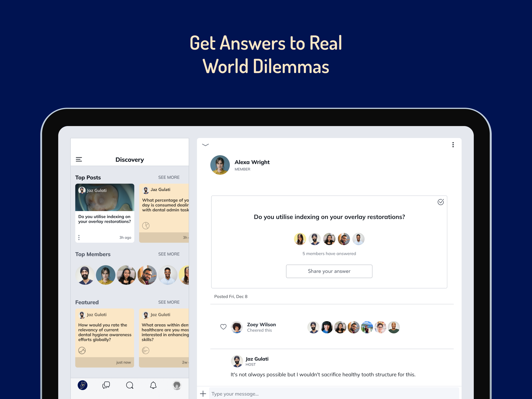Click the last avatar above '5 members have answered'
This screenshot has width=532, height=399.
click(358, 239)
